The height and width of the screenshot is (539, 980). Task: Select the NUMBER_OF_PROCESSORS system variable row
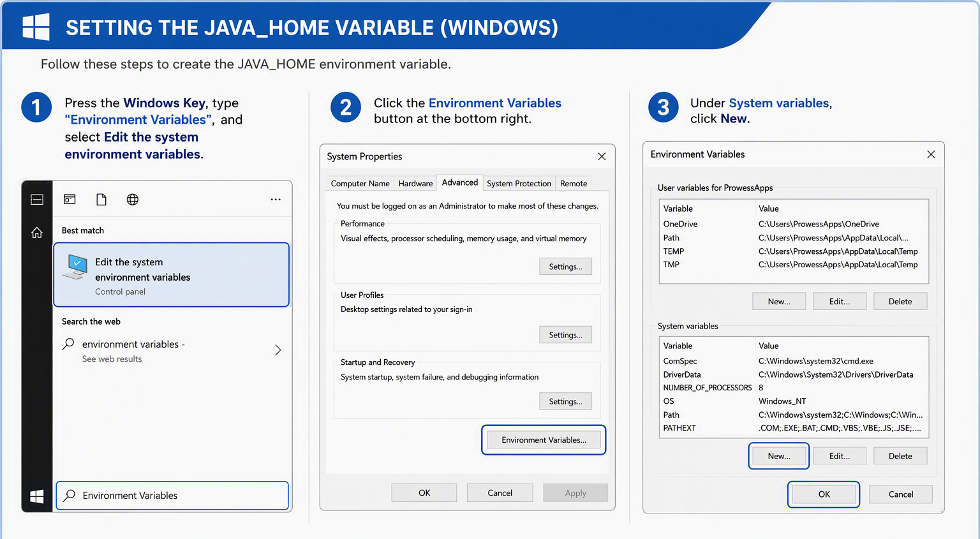pyautogui.click(x=794, y=388)
